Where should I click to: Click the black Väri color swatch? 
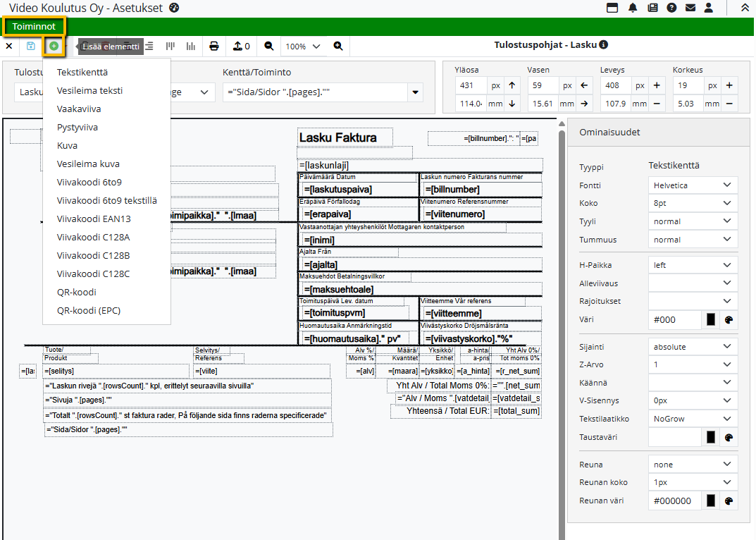[x=711, y=320]
